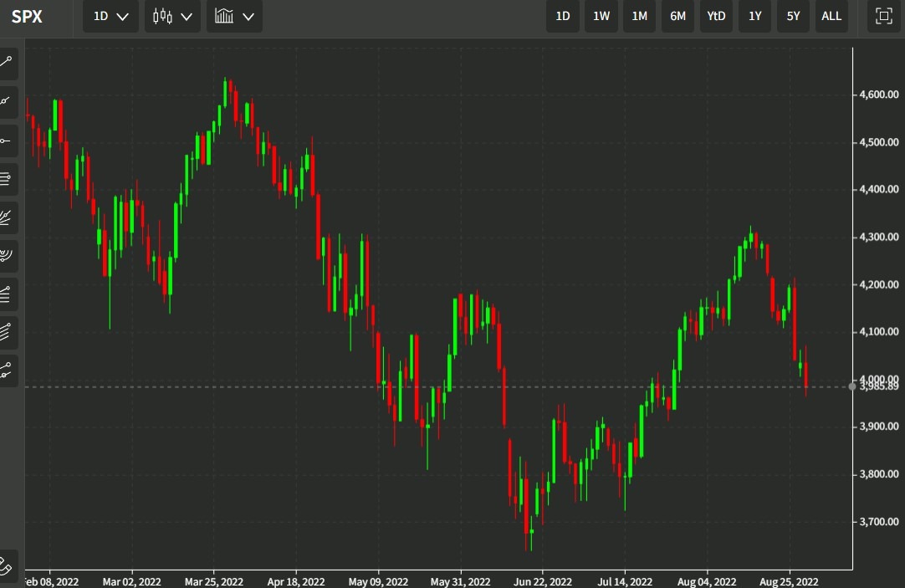The image size is (905, 588).
Task: Click the Apr 18, 2022 date label
Action: pyautogui.click(x=295, y=581)
